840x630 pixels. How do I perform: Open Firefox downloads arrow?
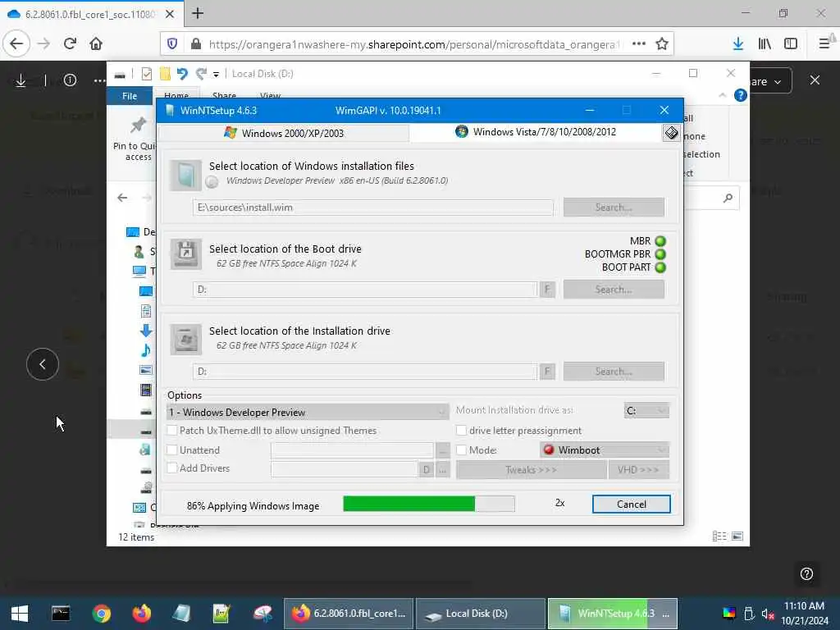click(x=738, y=44)
